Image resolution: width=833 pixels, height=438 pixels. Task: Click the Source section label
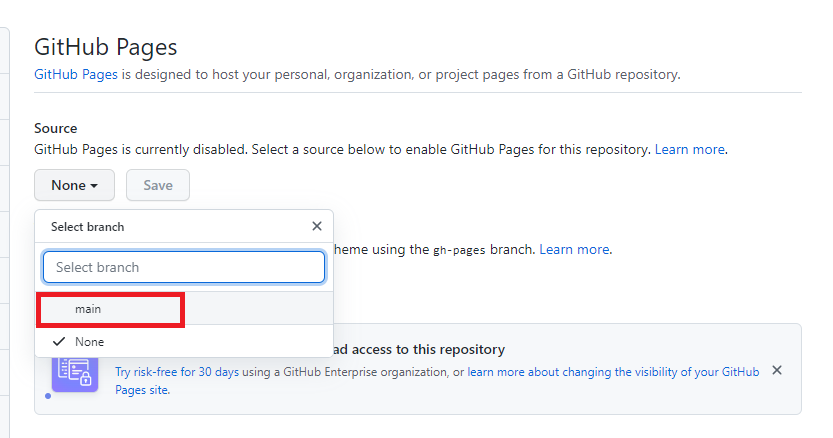pyautogui.click(x=56, y=128)
